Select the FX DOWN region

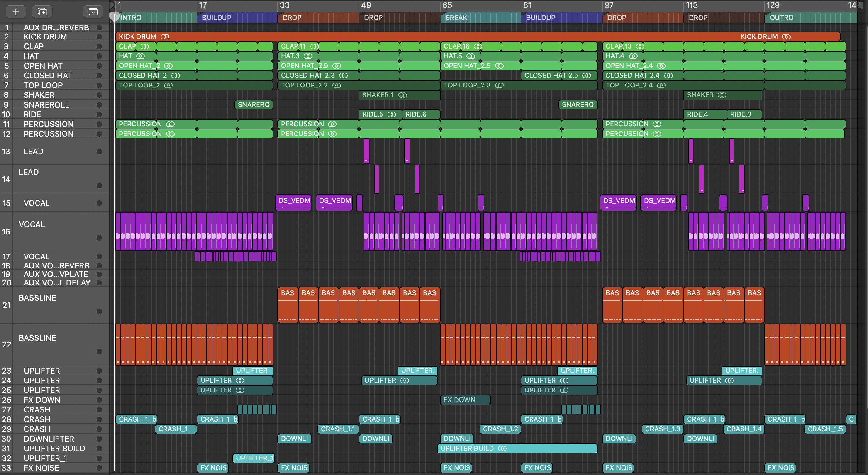[465, 400]
